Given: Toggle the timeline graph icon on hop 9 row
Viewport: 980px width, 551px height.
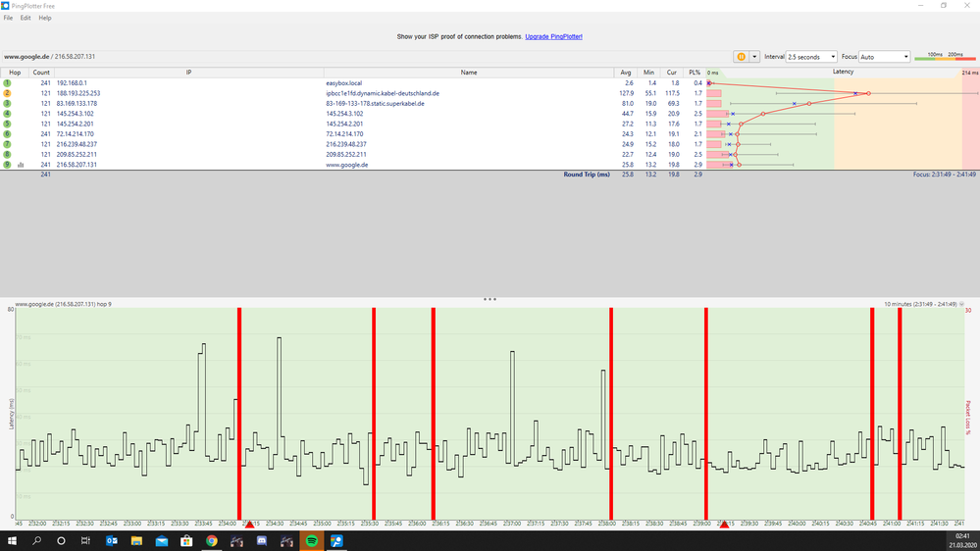Looking at the screenshot, I should click(21, 165).
